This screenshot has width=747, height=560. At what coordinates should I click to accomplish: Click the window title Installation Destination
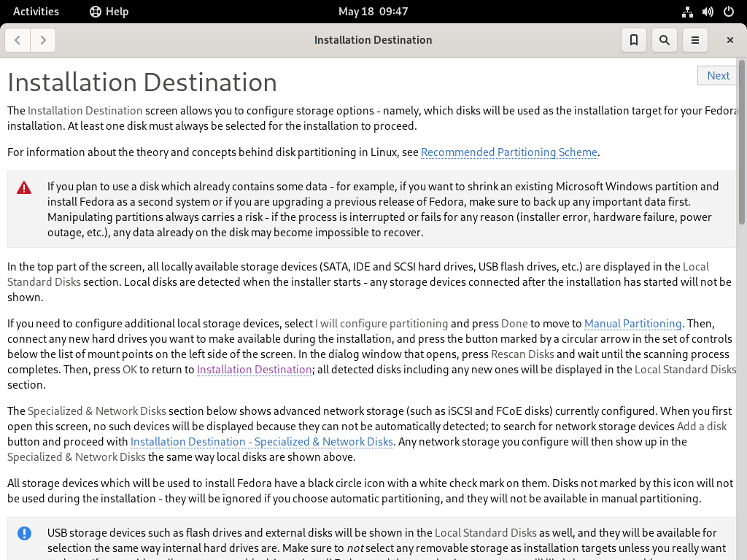373,40
